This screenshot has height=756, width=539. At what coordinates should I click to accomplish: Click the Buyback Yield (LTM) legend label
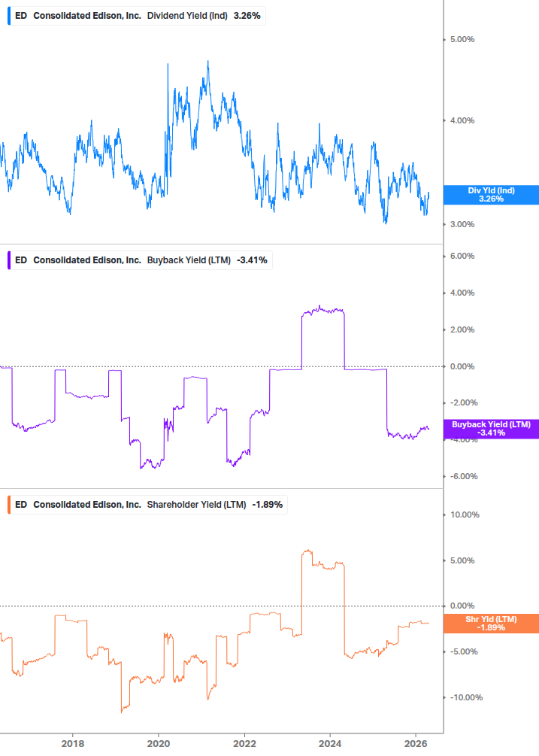coord(189,260)
